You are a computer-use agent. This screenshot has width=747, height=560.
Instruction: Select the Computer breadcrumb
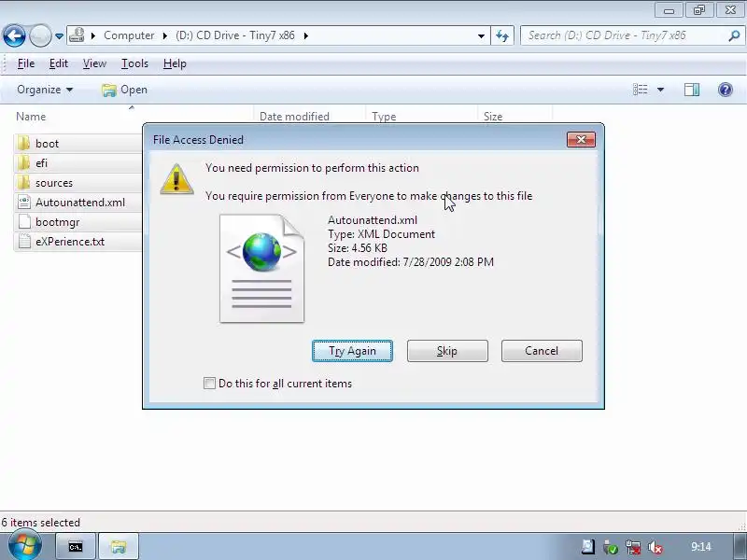pos(129,35)
